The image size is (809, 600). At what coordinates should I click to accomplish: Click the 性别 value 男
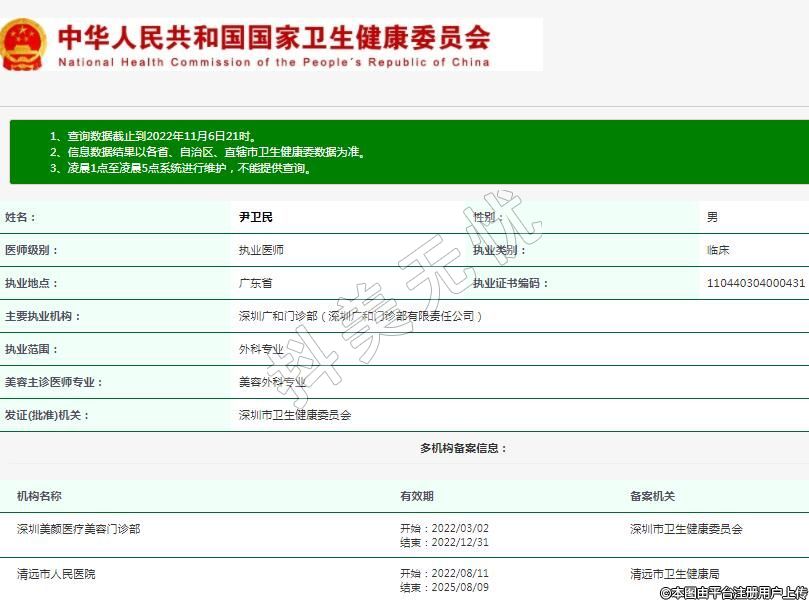712,217
